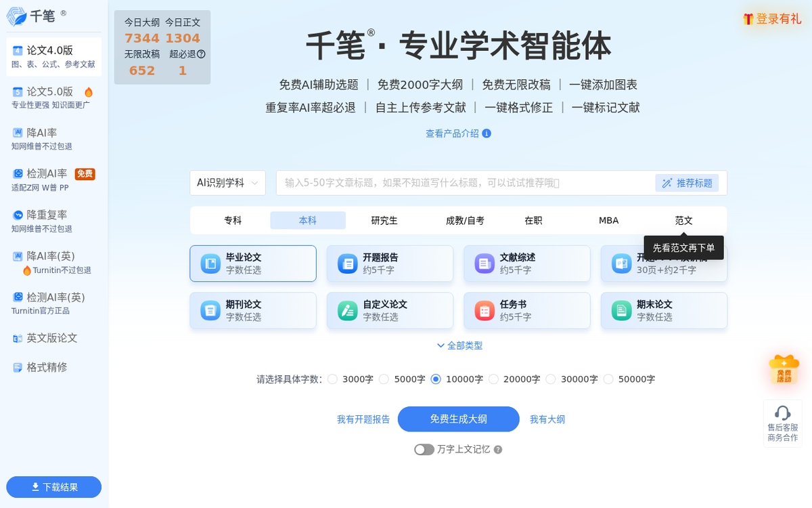Expand 全部类型 list

[x=459, y=345]
